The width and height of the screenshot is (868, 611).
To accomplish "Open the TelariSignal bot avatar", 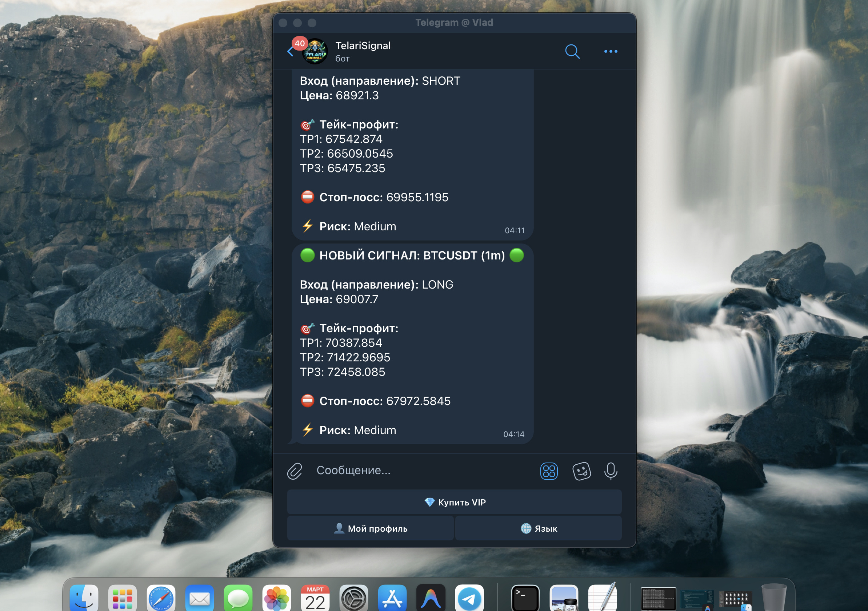I will click(x=315, y=52).
